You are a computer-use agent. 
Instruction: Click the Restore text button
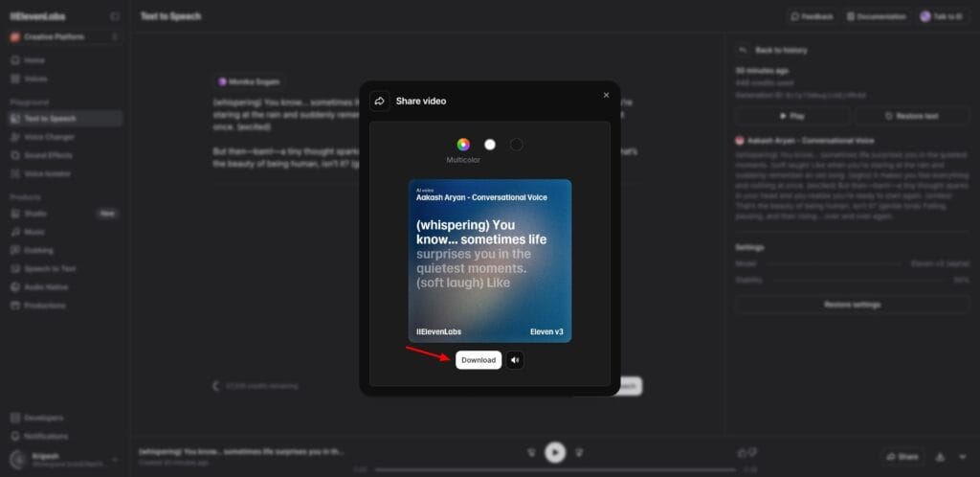click(x=912, y=116)
